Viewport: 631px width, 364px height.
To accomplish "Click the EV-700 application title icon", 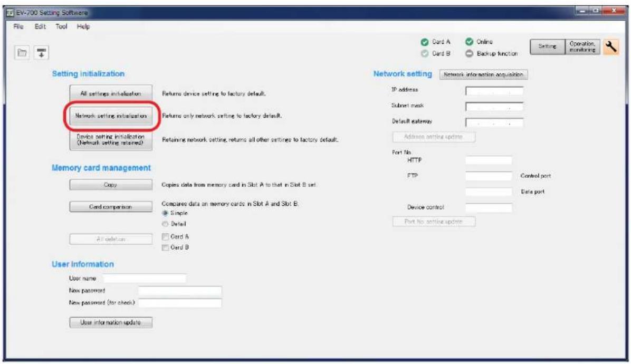I will click(9, 13).
